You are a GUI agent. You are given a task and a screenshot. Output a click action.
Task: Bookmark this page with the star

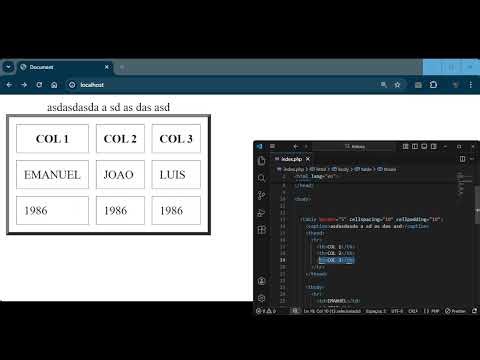point(397,85)
